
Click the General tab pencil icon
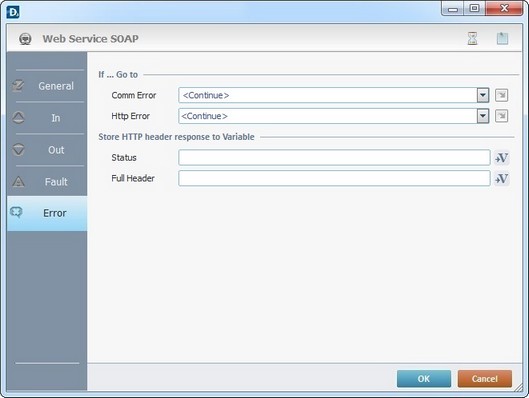click(x=18, y=86)
